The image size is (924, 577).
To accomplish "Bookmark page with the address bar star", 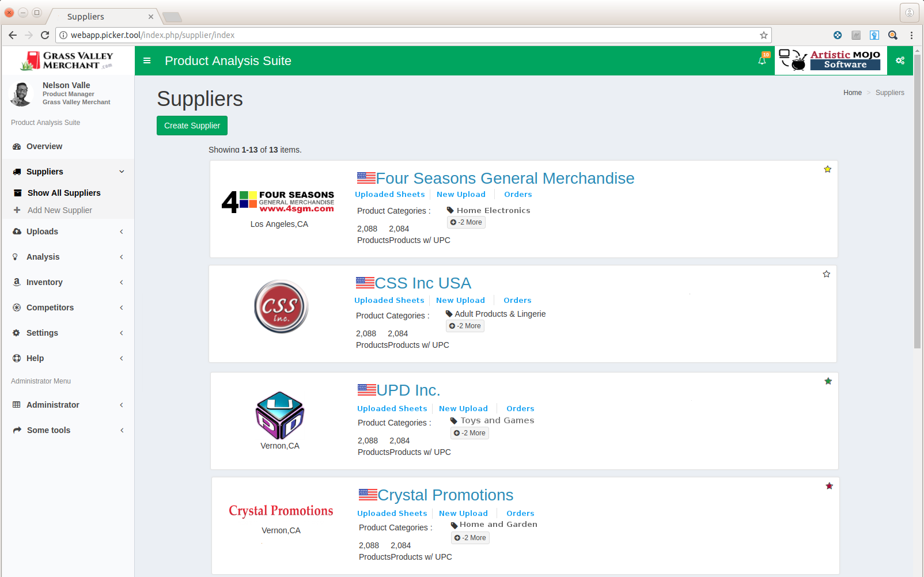I will (764, 35).
